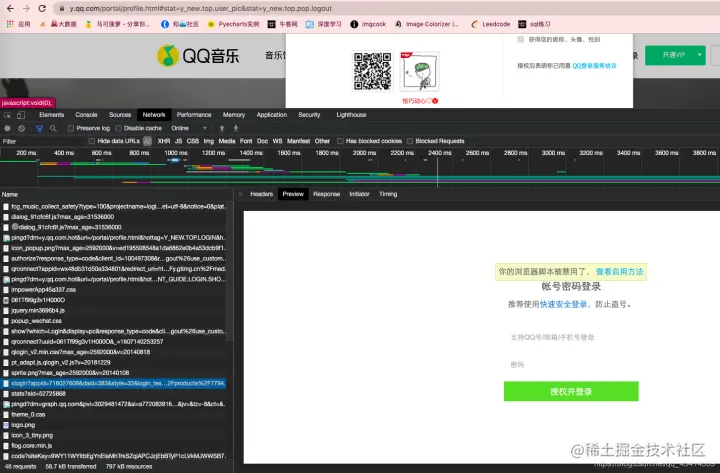Viewport: 720px width, 473px height.
Task: Close the request detail pane with the x
Action: 240,194
